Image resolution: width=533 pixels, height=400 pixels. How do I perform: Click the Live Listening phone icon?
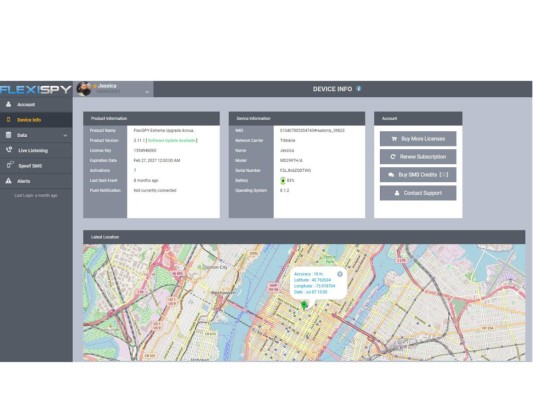pyautogui.click(x=9, y=150)
